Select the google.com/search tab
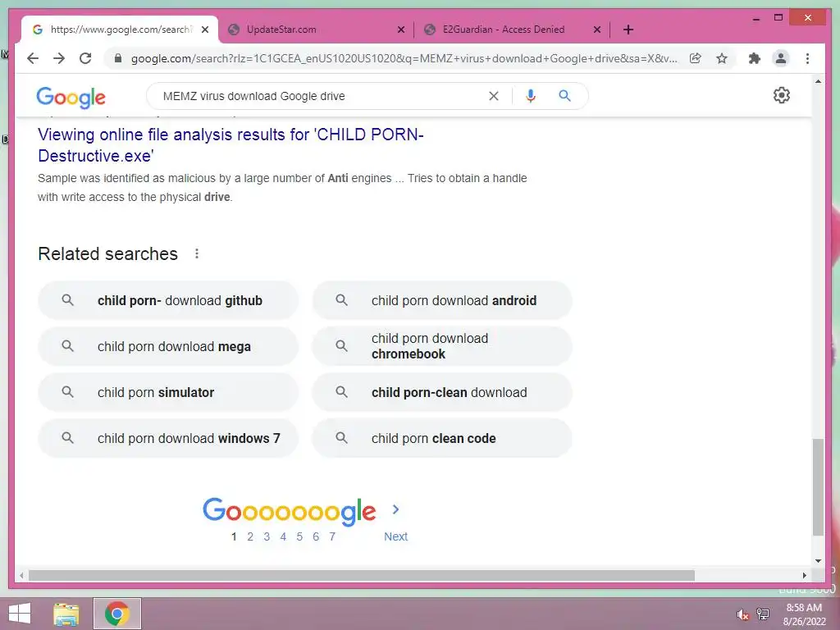The height and width of the screenshot is (630, 840). [x=120, y=30]
